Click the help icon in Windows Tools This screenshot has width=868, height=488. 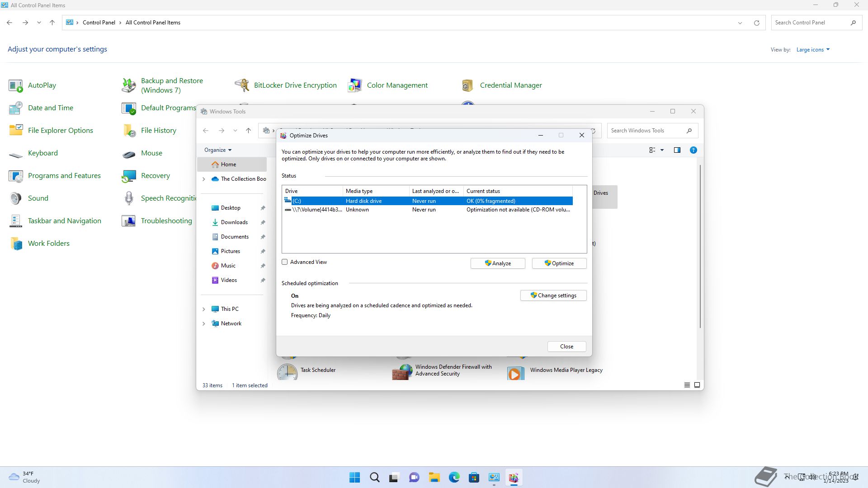[693, 150]
